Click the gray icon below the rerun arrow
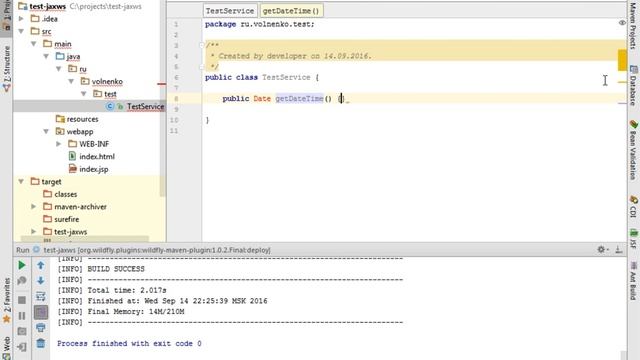The image size is (640, 360). [x=22, y=281]
